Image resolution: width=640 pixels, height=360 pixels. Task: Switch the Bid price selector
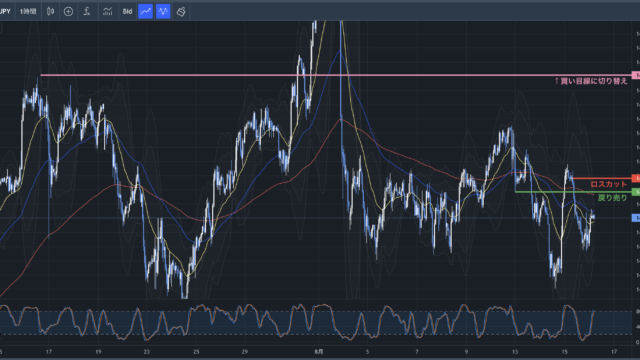(127, 11)
